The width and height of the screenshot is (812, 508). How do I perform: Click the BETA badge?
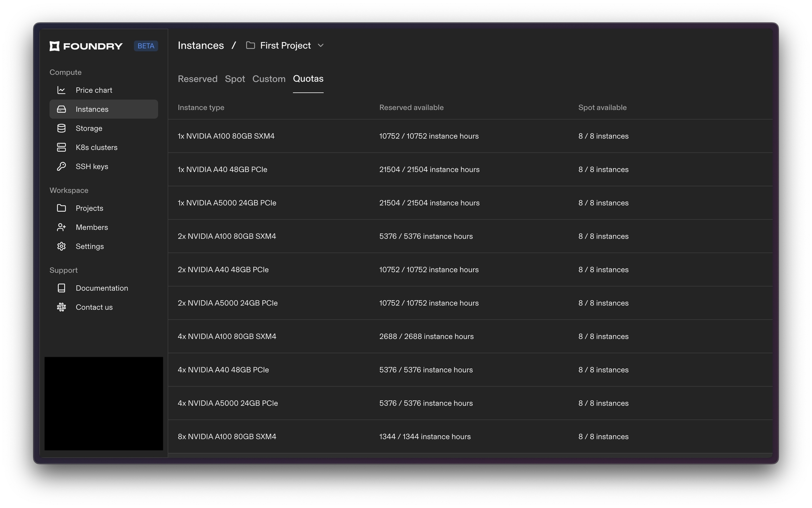click(146, 46)
